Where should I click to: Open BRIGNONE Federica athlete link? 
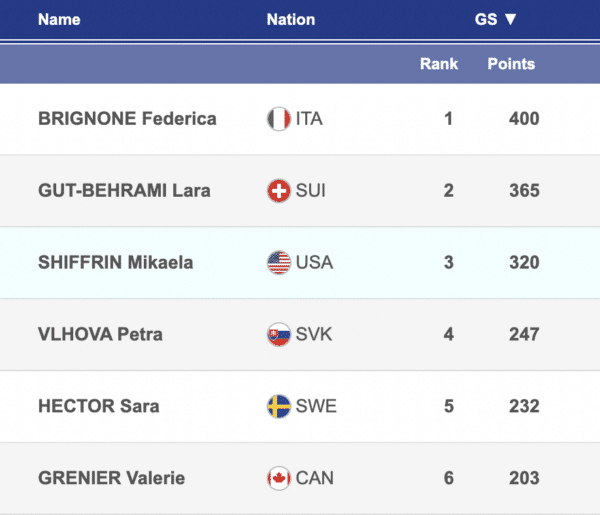[127, 119]
